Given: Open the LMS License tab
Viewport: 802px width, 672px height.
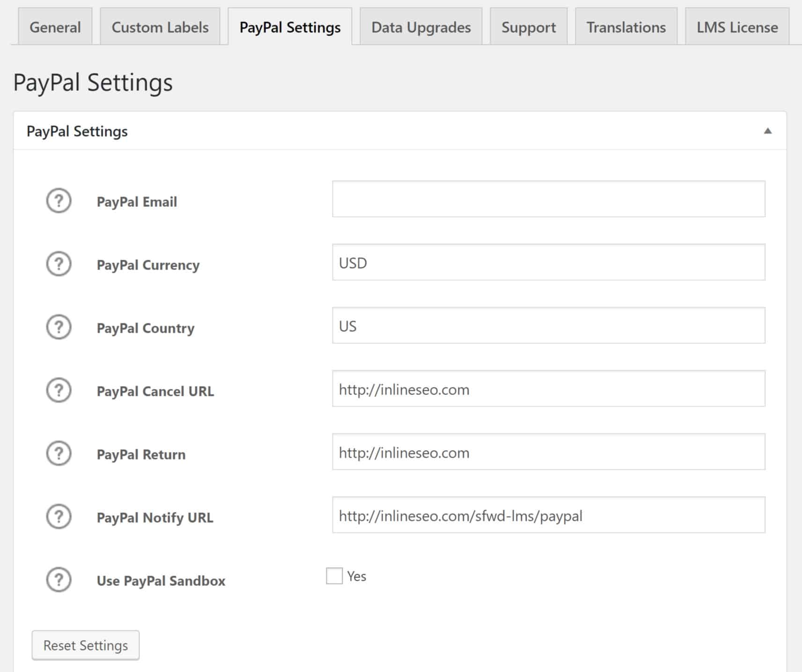Looking at the screenshot, I should [x=737, y=27].
